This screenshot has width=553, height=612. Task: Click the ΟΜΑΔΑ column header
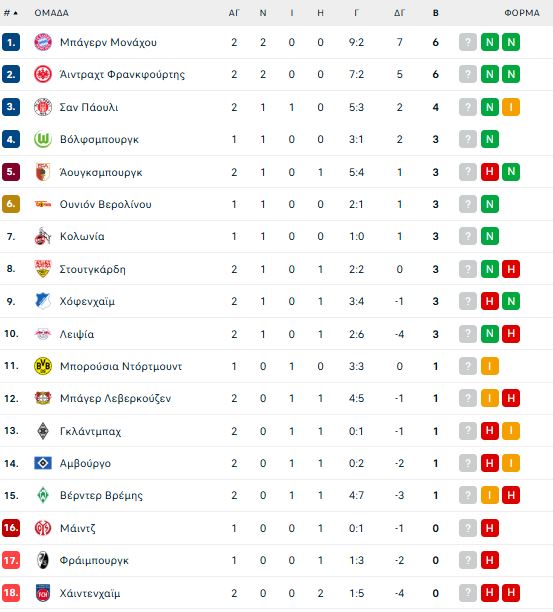click(52, 13)
